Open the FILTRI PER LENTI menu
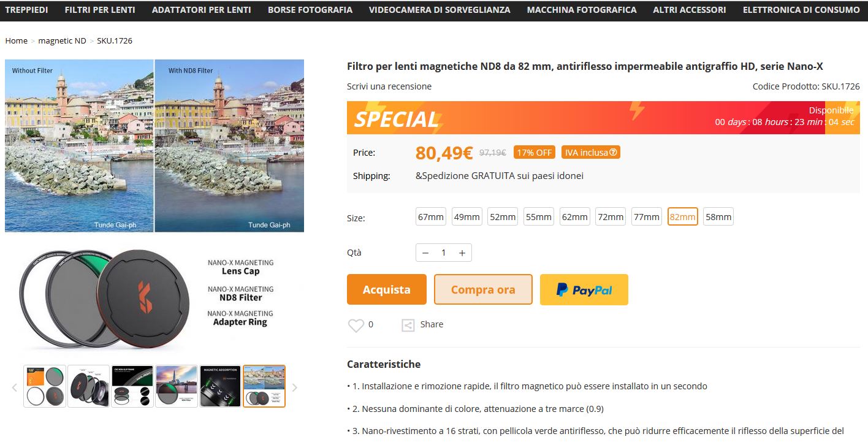868x442 pixels. (x=100, y=10)
